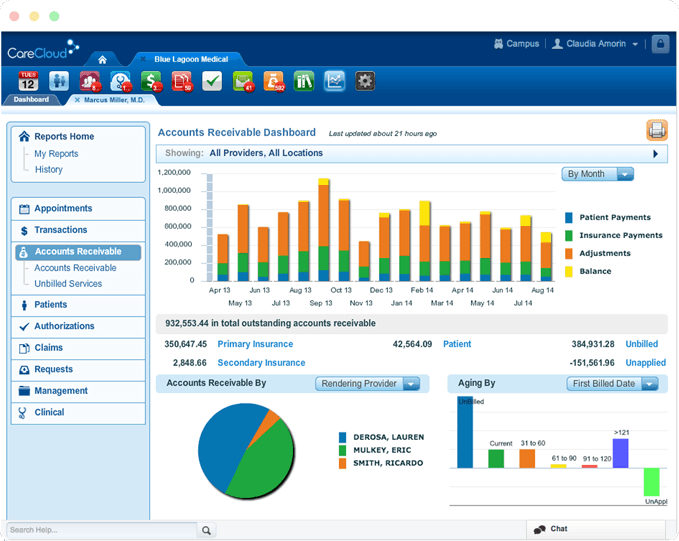Click the Unbilled link
The width and height of the screenshot is (679, 541).
coord(642,344)
